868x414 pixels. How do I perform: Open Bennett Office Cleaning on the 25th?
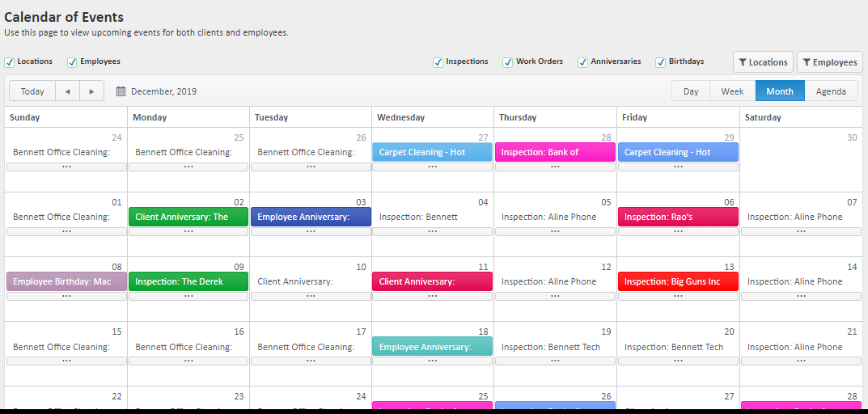coord(188,152)
